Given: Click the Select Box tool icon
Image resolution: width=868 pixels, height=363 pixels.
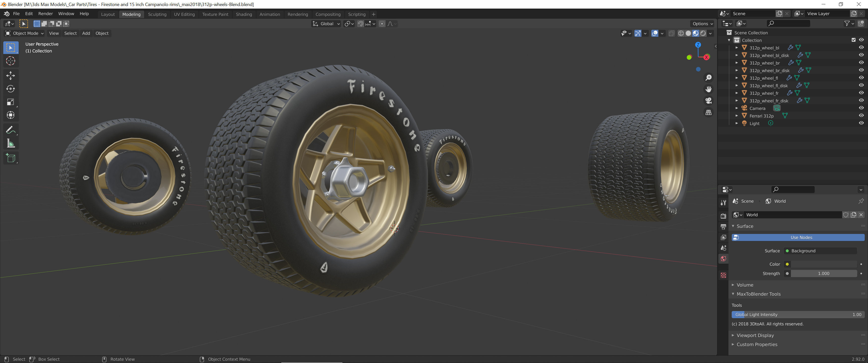Looking at the screenshot, I should point(10,47).
